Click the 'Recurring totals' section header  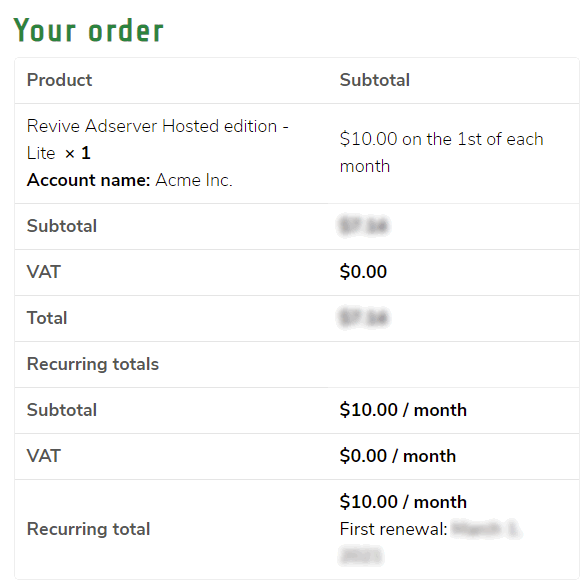pyautogui.click(x=93, y=364)
